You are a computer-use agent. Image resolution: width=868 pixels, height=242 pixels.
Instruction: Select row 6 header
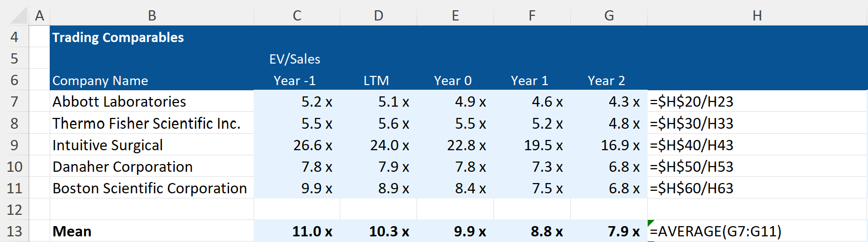(14, 80)
